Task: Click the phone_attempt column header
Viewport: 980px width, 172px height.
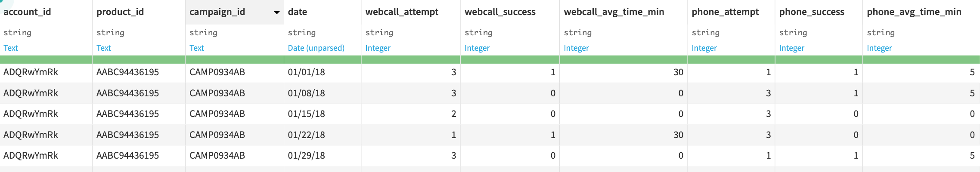Action: coord(725,12)
